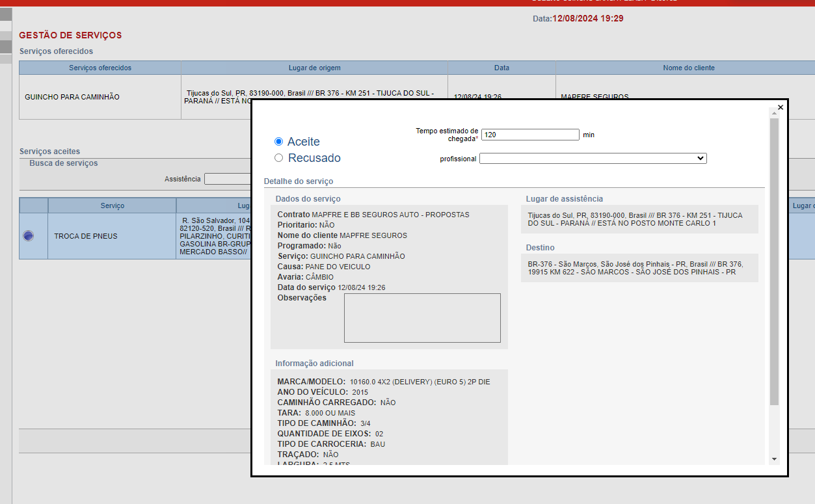Select the GUINCHO PARA CAMINHÃO offered service
Image resolution: width=815 pixels, height=504 pixels.
(x=72, y=97)
